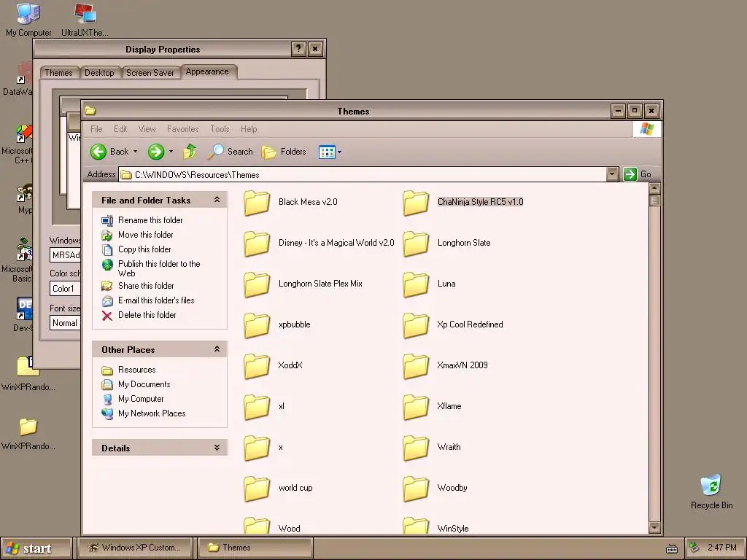747x560 pixels.
Task: Select the XoddX folder icon
Action: point(257,367)
